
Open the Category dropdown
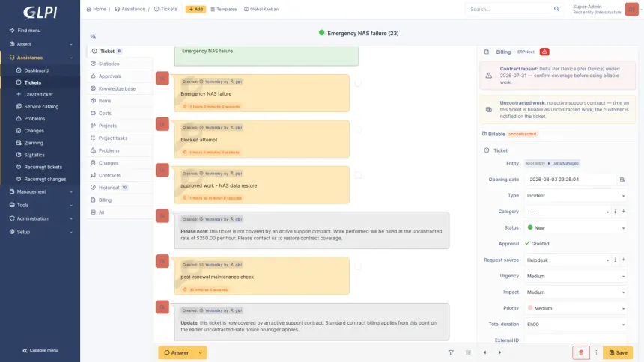tap(568, 212)
